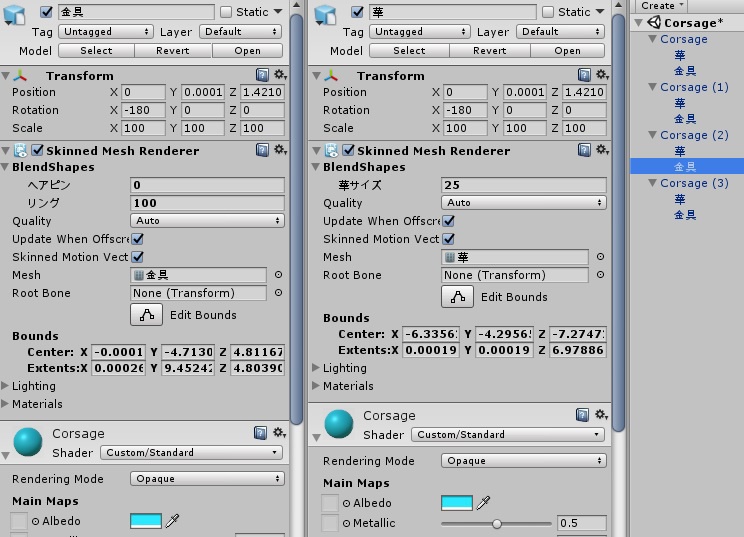This screenshot has width=744, height=537.
Task: Disable Skinned Mesh Renderer in 金具 inspector
Action: click(x=37, y=150)
